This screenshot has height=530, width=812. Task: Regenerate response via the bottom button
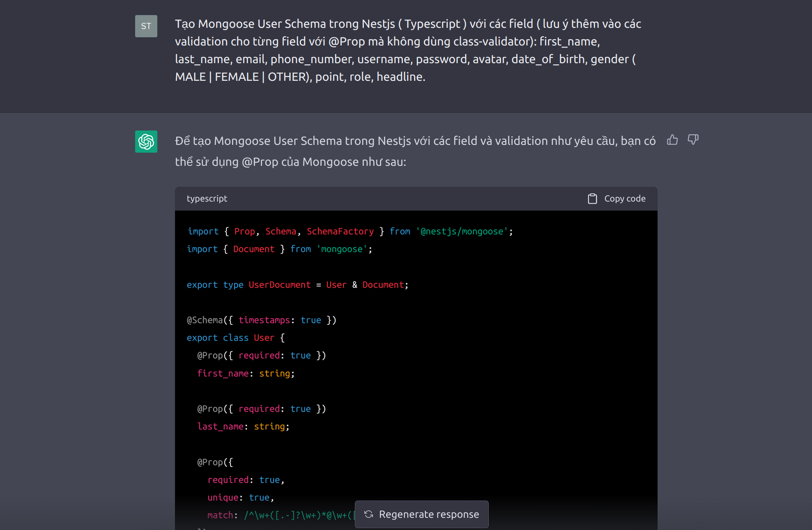point(422,514)
